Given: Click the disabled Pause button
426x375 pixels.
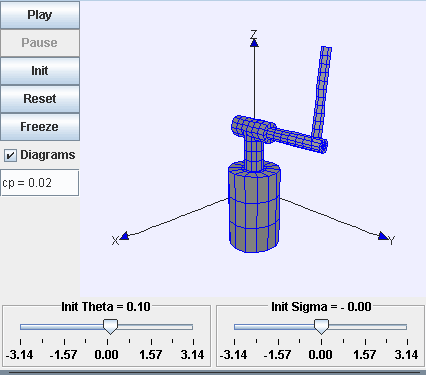Looking at the screenshot, I should (40, 43).
